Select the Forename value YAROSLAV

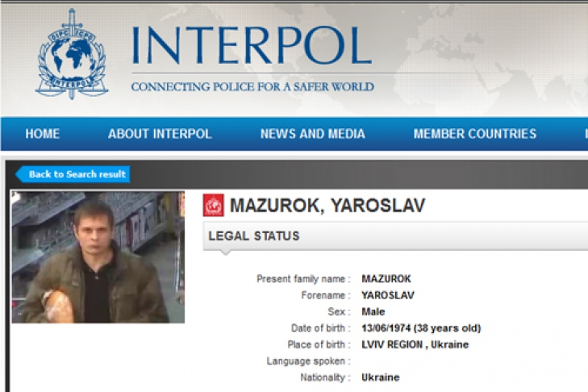[388, 295]
